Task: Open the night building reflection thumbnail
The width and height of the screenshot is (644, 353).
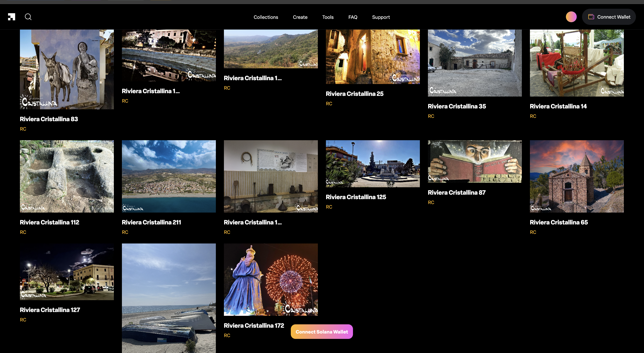Action: pyautogui.click(x=169, y=55)
